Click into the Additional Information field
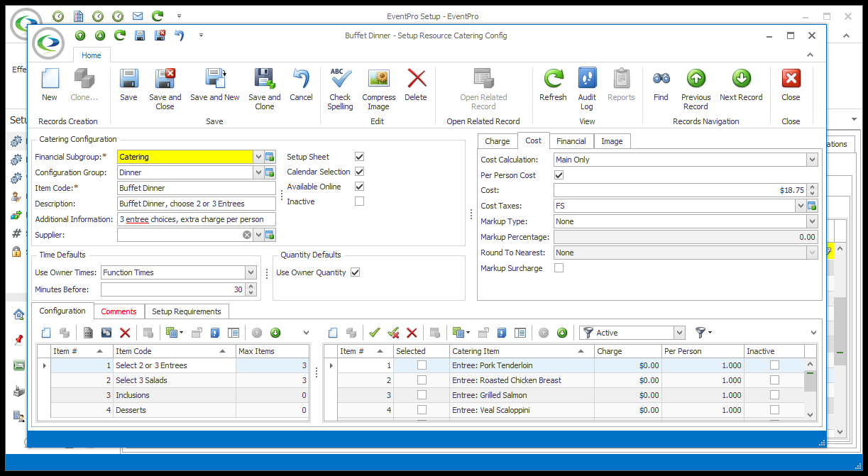 tap(197, 219)
